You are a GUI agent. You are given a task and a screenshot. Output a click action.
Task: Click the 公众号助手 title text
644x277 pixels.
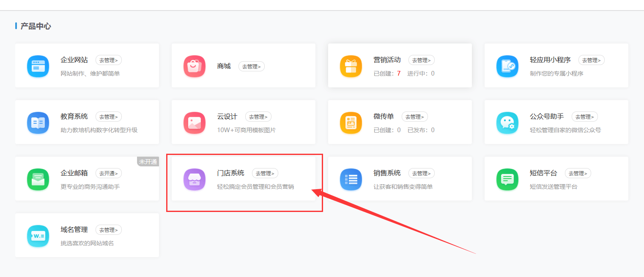tap(547, 117)
